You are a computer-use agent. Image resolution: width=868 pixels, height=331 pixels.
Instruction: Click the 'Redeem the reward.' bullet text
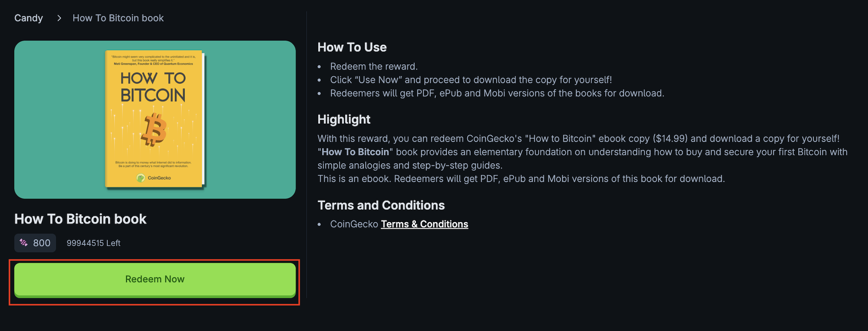[374, 67]
